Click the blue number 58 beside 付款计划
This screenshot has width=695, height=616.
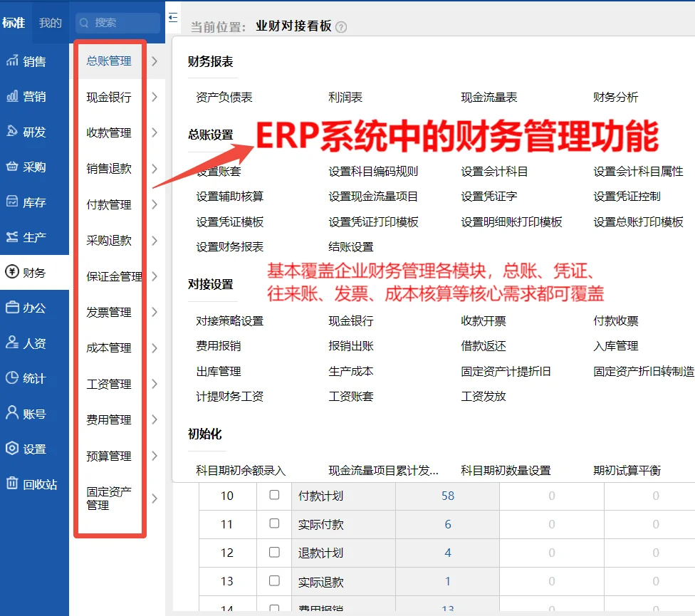[x=447, y=496]
